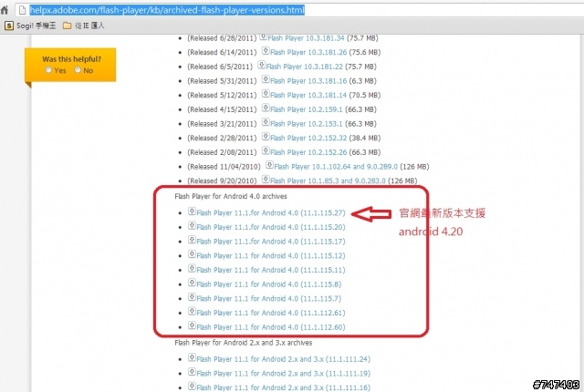Select Yes for Was this helpful
The image size is (584, 392).
click(48, 70)
